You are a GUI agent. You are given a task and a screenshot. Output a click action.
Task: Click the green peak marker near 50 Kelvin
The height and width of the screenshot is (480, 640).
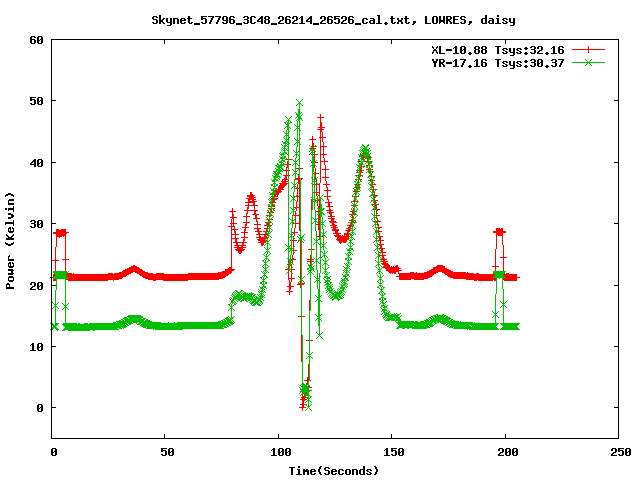point(300,102)
